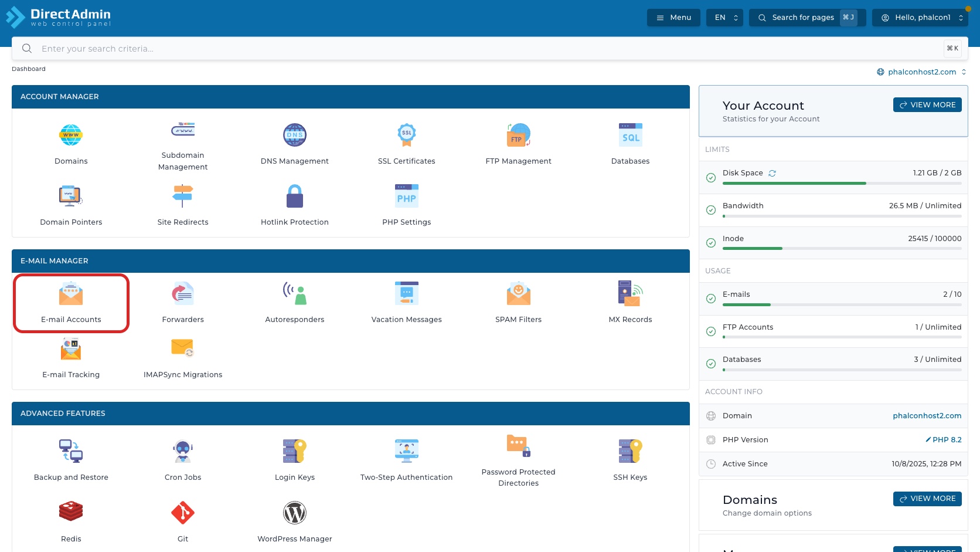Click View More for Domains
Image resolution: width=980 pixels, height=552 pixels.
click(x=927, y=499)
